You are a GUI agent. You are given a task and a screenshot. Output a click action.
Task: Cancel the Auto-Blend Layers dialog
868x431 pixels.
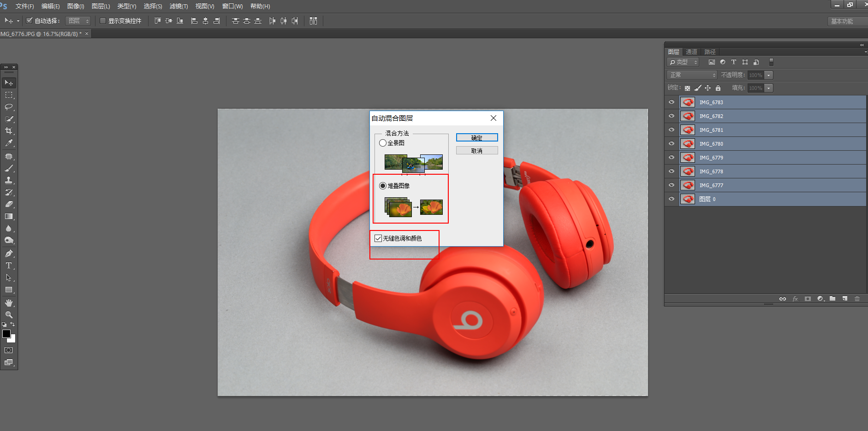click(x=477, y=151)
